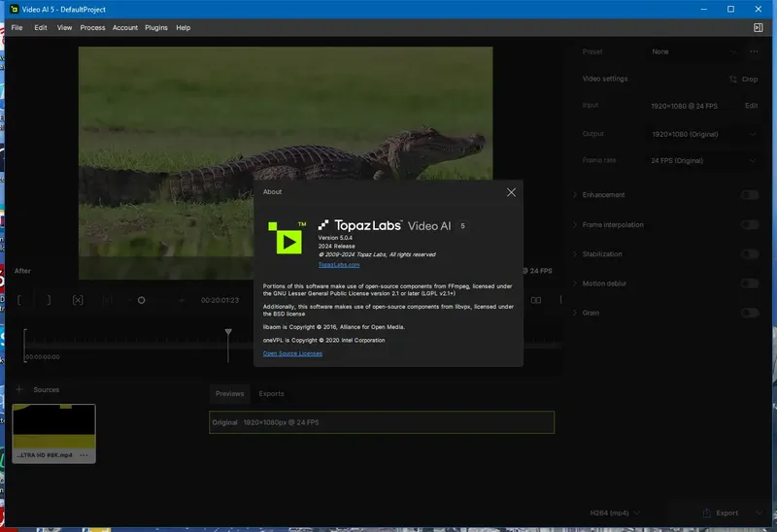The width and height of the screenshot is (777, 532).
Task: Expand the Enhancement section chevron
Action: pos(575,195)
